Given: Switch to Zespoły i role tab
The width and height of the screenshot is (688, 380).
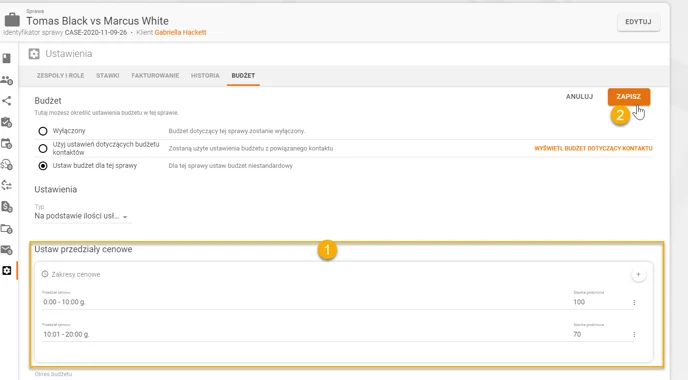Looking at the screenshot, I should 60,75.
